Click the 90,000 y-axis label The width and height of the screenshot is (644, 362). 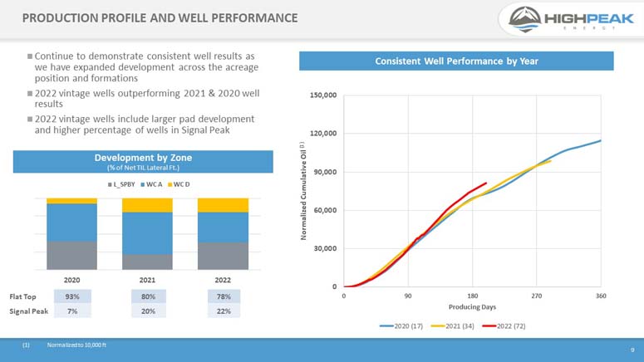(325, 172)
